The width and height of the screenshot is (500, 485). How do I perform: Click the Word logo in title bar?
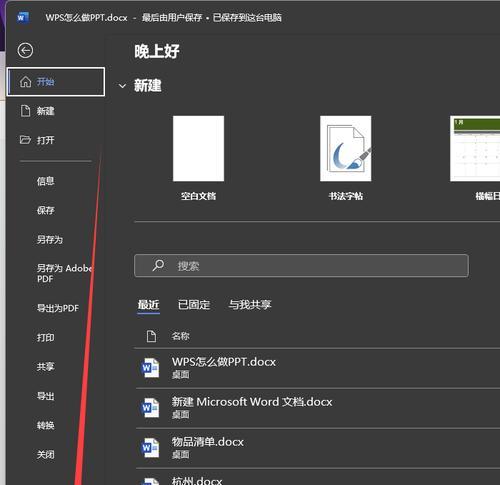[x=23, y=17]
